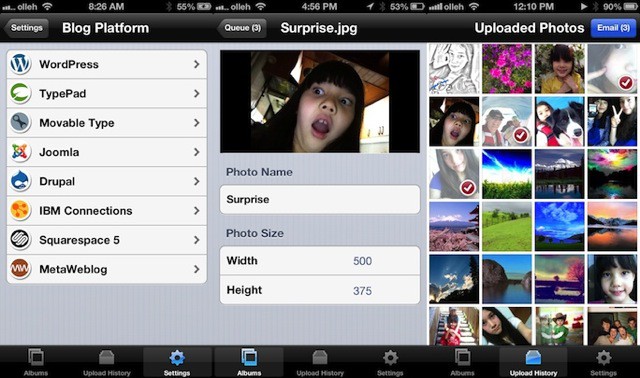The image size is (640, 378).
Task: Tap the play status icon near 90%
Action: click(584, 7)
